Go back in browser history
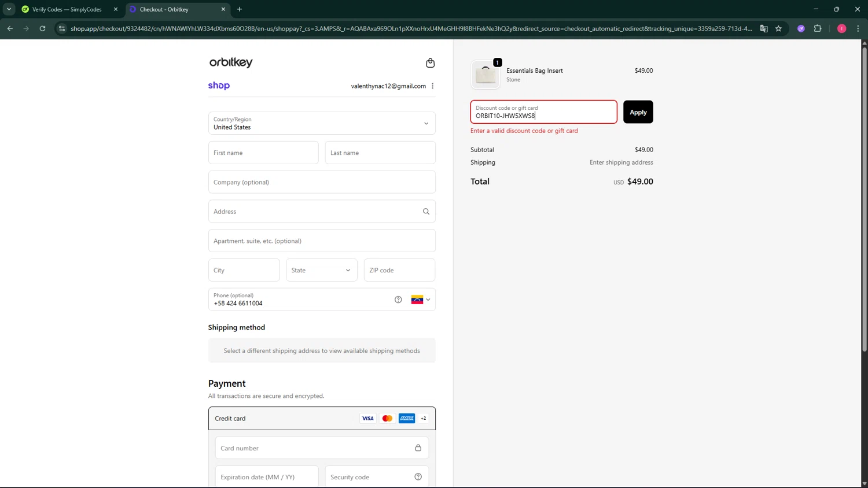The width and height of the screenshot is (868, 488). point(10,28)
